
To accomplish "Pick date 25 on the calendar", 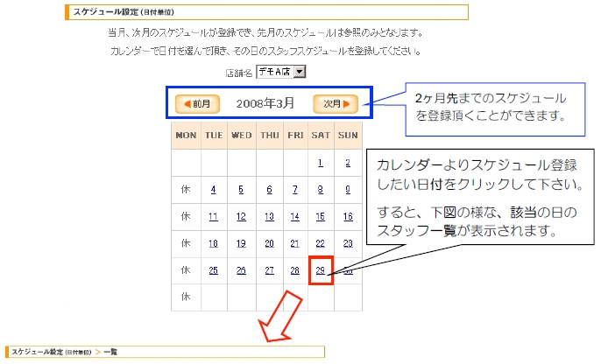I will coord(213,270).
